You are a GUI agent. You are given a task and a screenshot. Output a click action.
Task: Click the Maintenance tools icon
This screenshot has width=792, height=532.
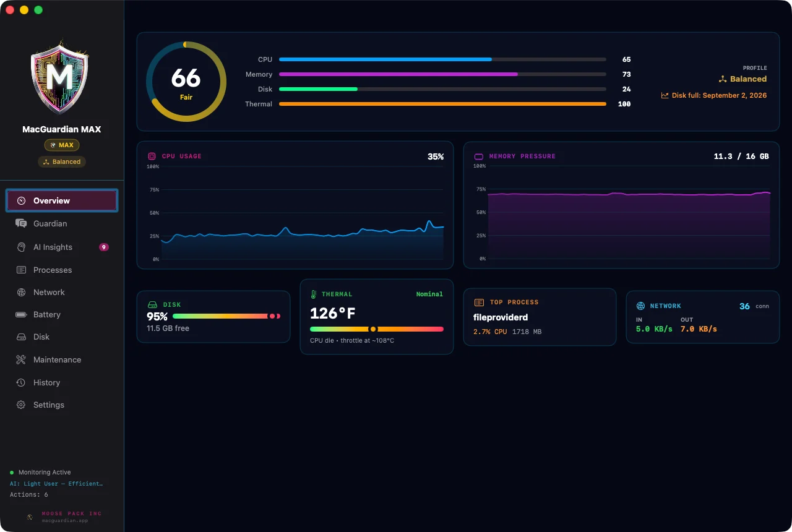tap(21, 359)
